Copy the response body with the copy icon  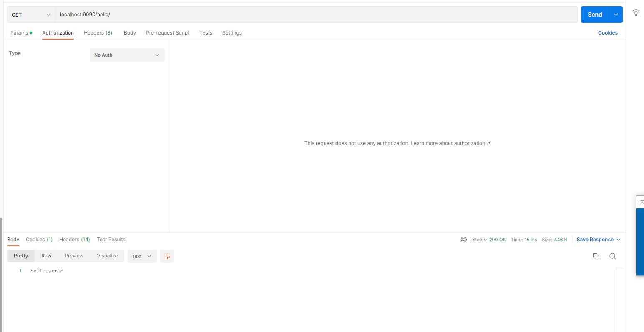596,256
